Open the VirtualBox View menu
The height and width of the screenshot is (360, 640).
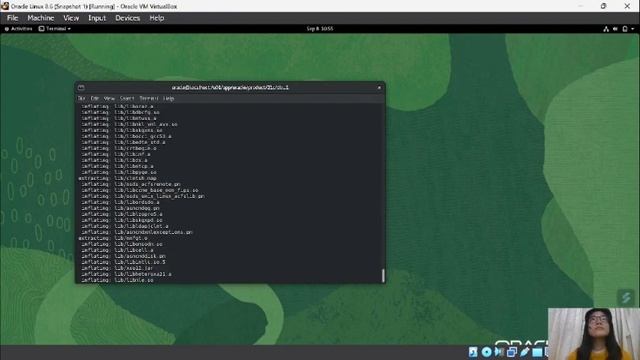pyautogui.click(x=71, y=18)
